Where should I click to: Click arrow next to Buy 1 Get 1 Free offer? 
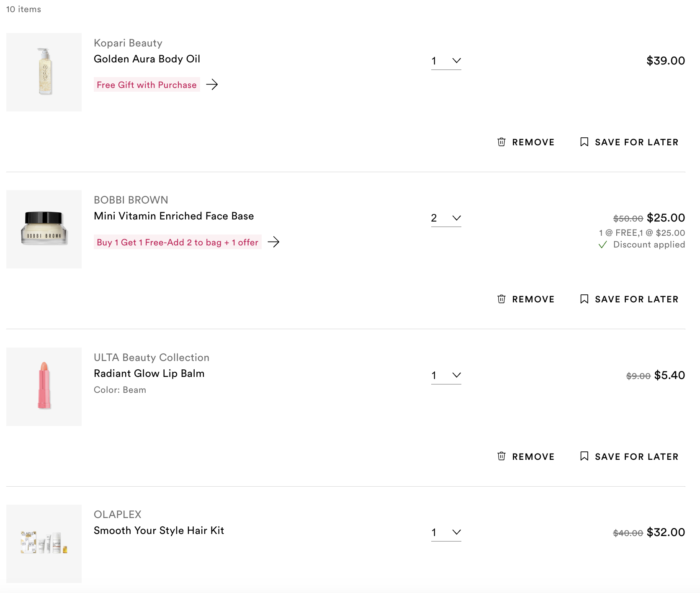coord(273,242)
